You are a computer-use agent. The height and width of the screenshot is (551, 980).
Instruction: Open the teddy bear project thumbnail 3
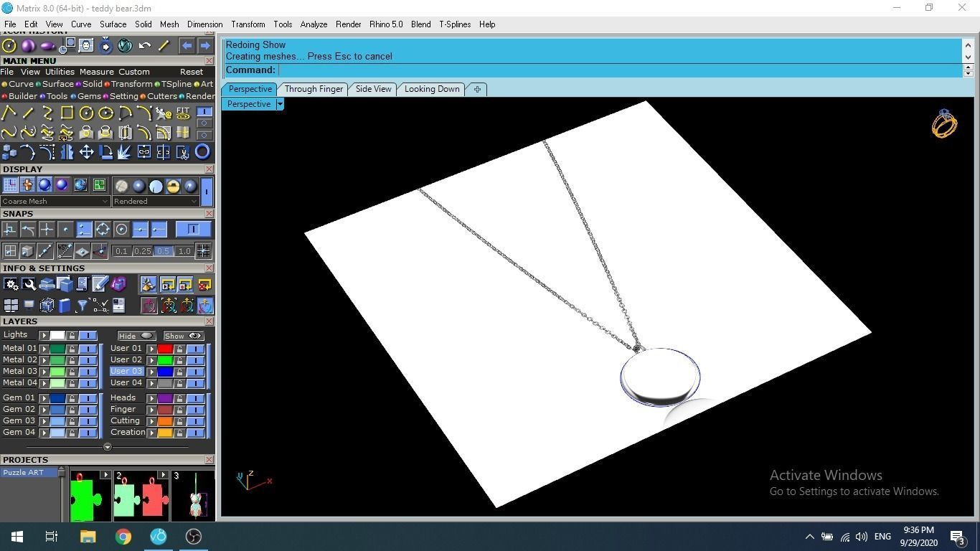pyautogui.click(x=193, y=496)
